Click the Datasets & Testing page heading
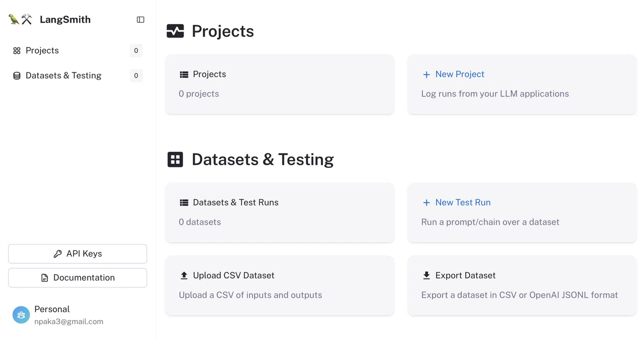Screen dimensions: 644x338 tap(263, 159)
